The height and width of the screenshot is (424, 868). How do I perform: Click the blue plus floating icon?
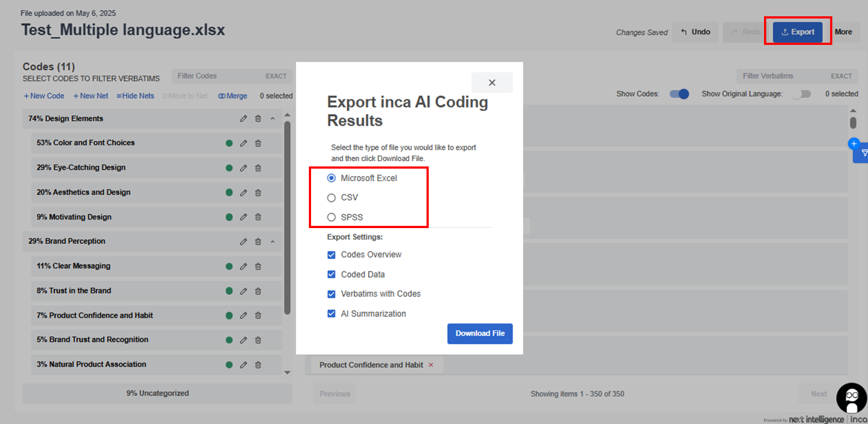pyautogui.click(x=854, y=144)
